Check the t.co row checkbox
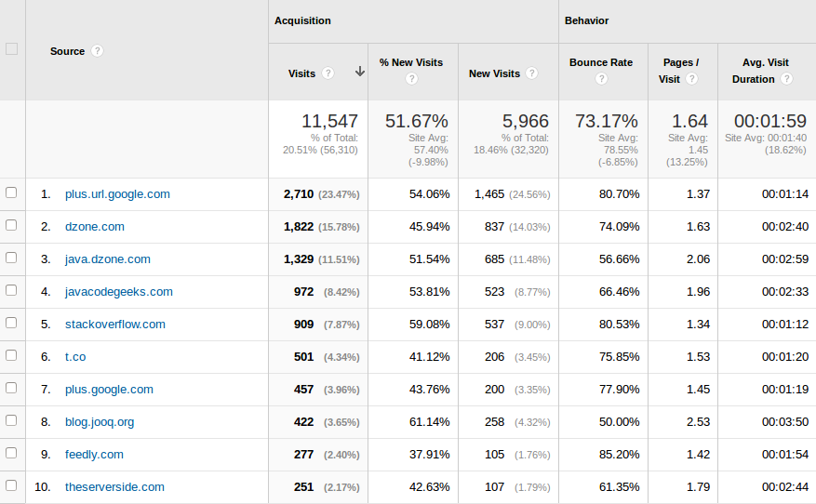 (11, 355)
